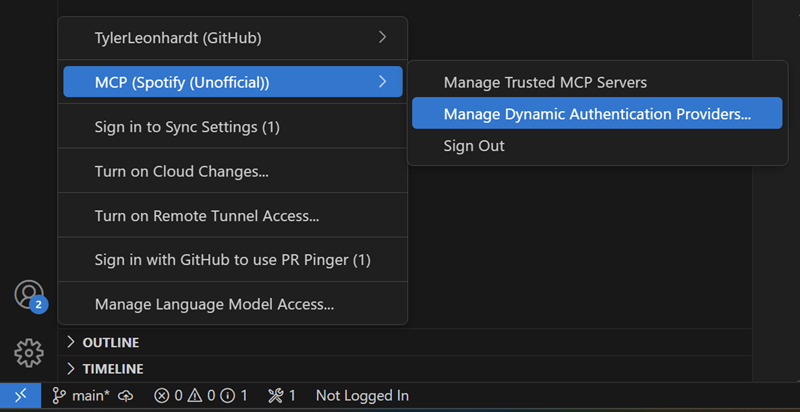Publish changes with the cloud upload icon

point(126,396)
